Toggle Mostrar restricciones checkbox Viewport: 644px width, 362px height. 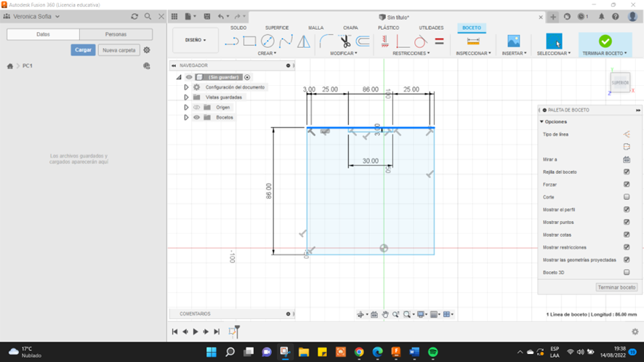[627, 247]
